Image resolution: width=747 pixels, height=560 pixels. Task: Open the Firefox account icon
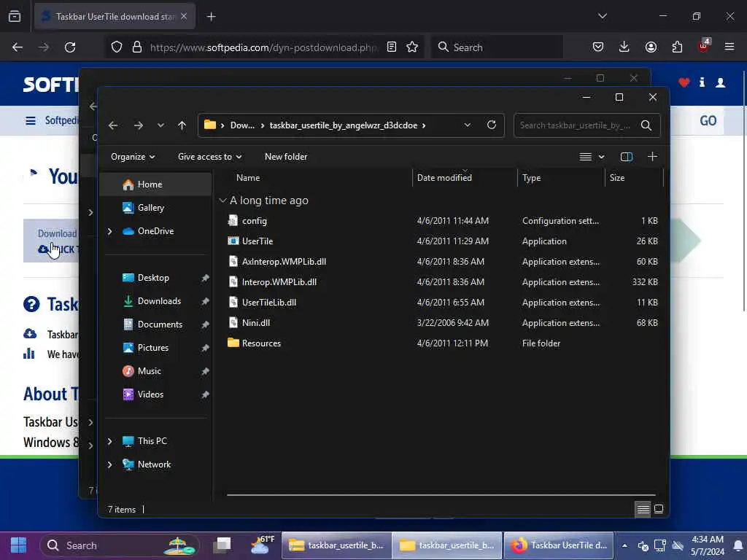[x=651, y=47]
